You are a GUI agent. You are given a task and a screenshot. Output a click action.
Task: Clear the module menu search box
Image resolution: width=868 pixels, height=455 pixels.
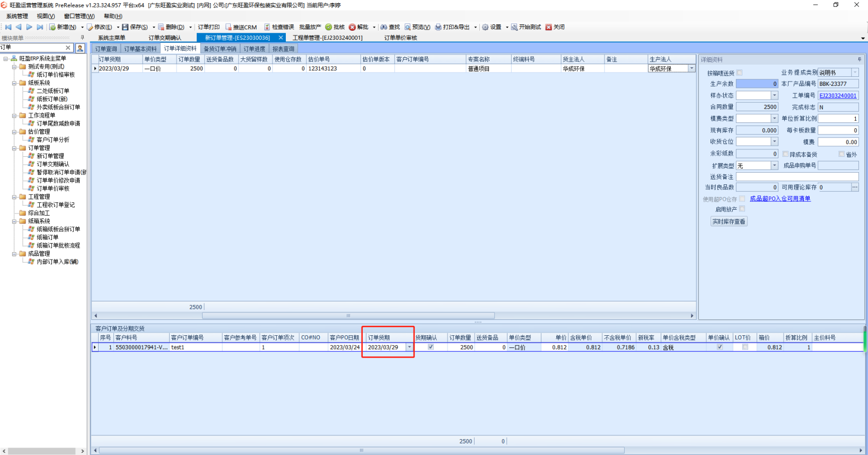[68, 48]
